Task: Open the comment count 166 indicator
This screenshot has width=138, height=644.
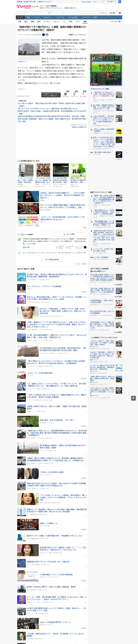Action: point(34,35)
